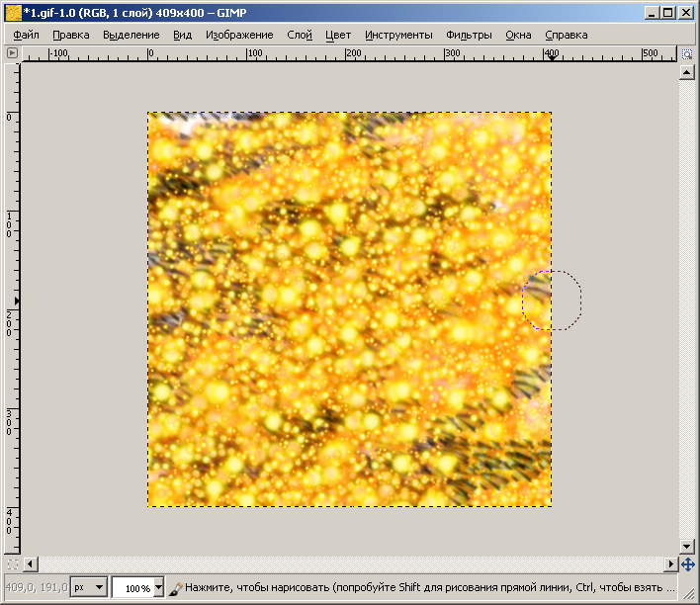Click the horizontal scrollbar left arrow
Screen dimensions: 700x605
(30, 564)
